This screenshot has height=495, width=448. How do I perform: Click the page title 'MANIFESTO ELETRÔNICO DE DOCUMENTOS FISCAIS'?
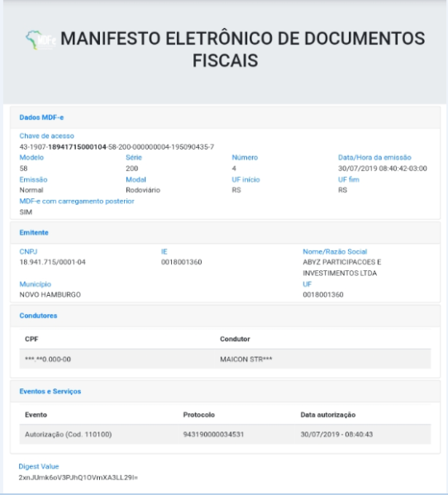click(x=242, y=50)
